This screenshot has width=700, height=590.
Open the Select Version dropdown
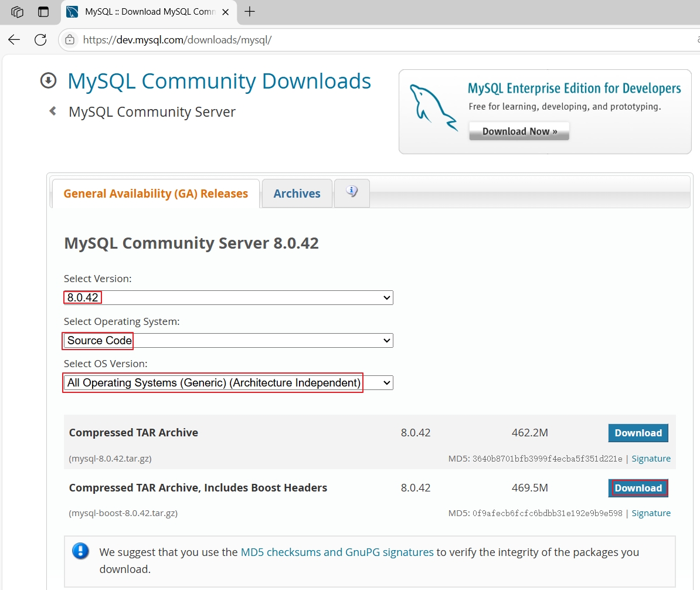[228, 297]
